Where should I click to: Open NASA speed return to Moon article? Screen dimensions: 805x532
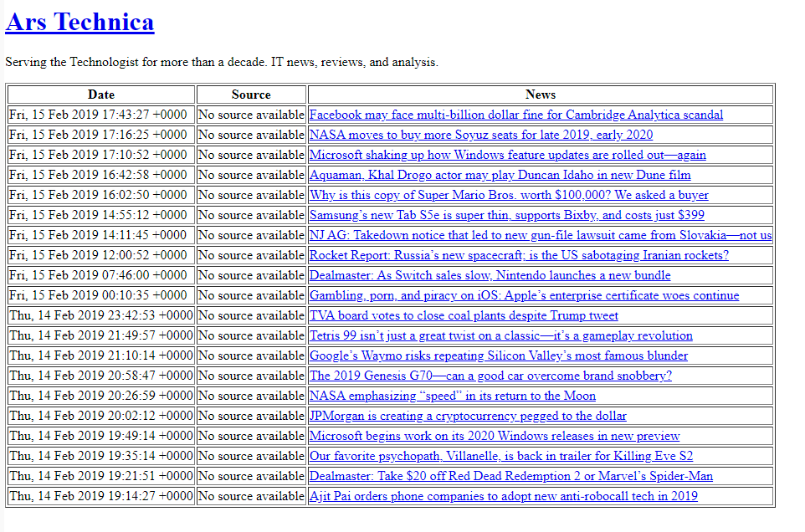(453, 395)
